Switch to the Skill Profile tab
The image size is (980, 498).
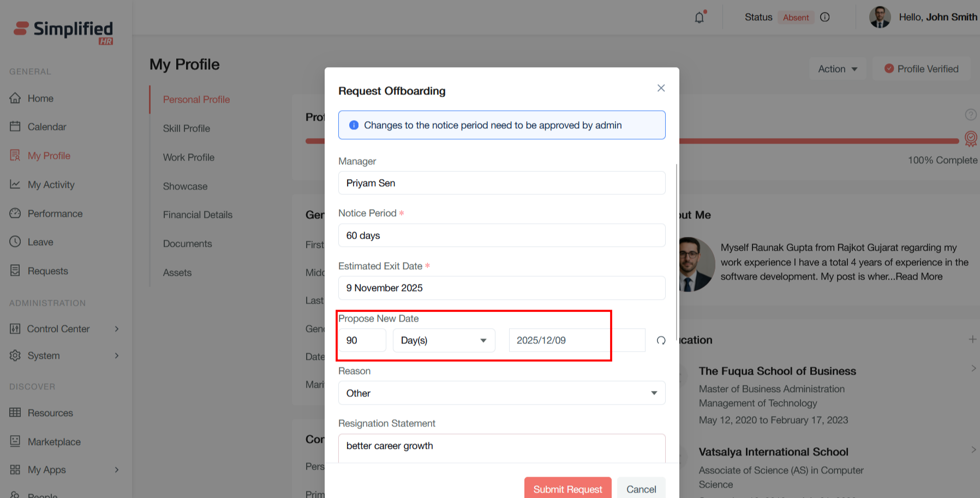click(x=186, y=128)
